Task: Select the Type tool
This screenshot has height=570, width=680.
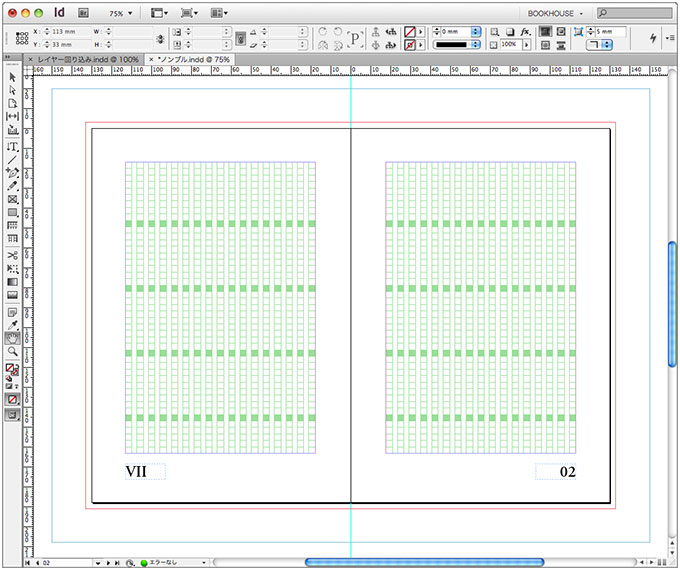Action: pos(12,146)
